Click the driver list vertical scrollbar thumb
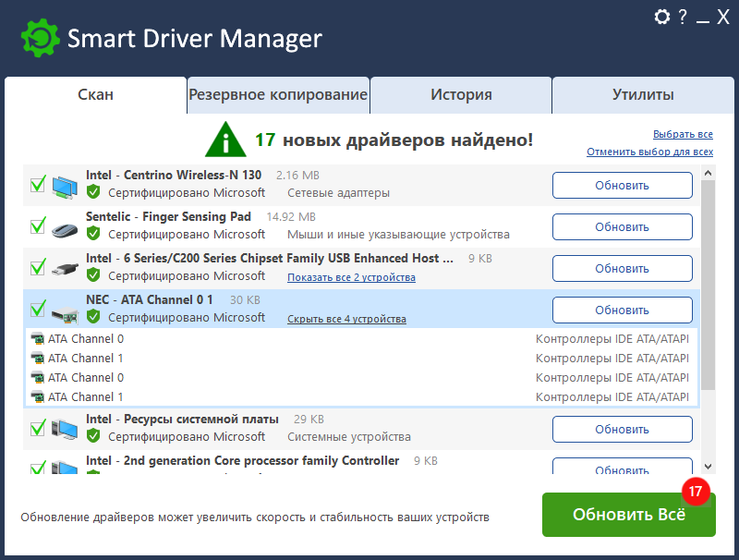 (708, 286)
